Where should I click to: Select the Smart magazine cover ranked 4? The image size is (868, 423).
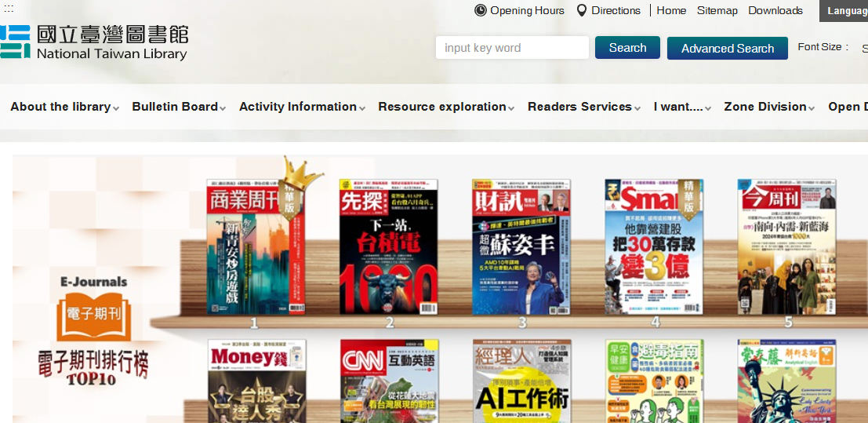point(653,247)
